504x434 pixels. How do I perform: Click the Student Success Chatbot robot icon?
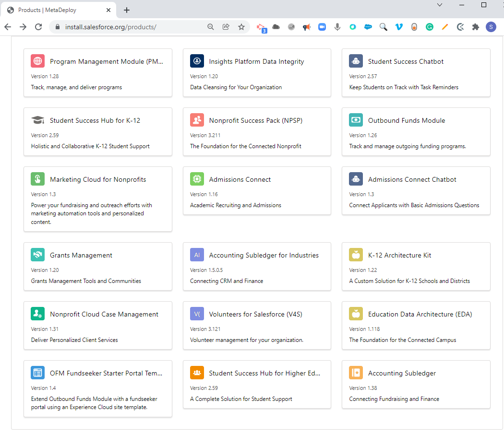point(356,61)
